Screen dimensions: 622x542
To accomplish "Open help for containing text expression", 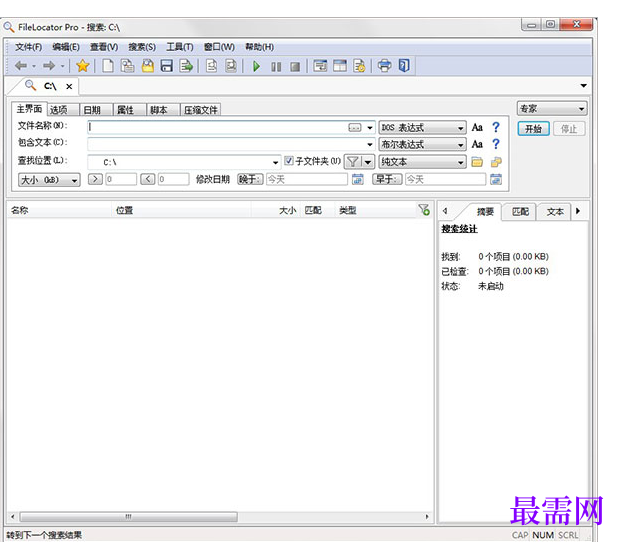I will [496, 144].
